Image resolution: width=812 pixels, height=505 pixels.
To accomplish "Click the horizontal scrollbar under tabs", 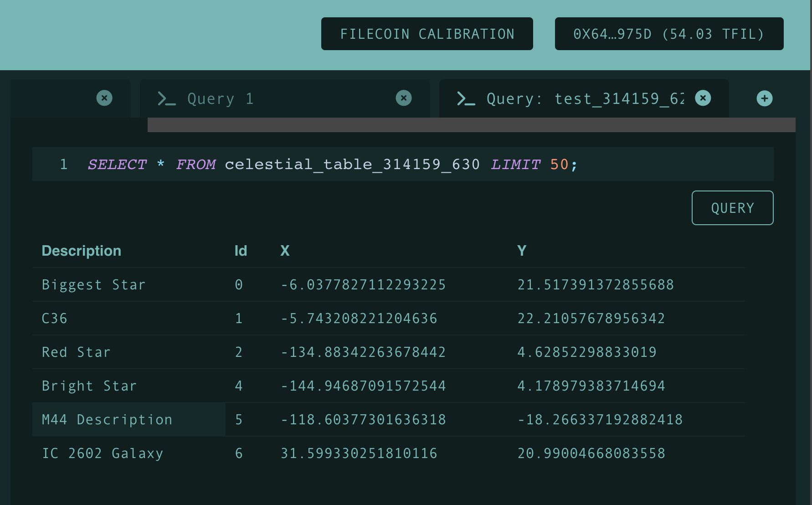I will click(x=471, y=125).
